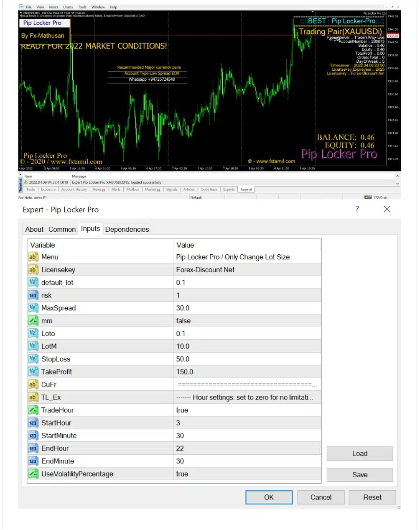Open the Articles tab in Terminal
This screenshot has height=530, width=420.
coord(189,189)
